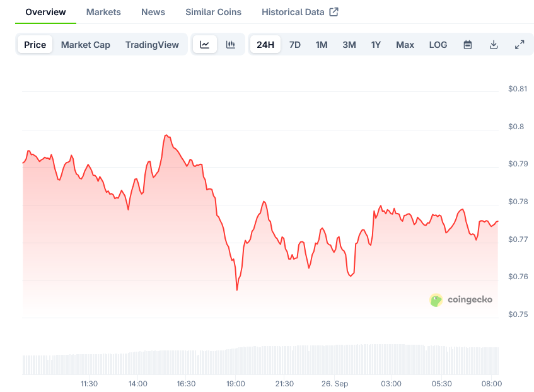Click the 05:30 time axis label

(x=442, y=384)
